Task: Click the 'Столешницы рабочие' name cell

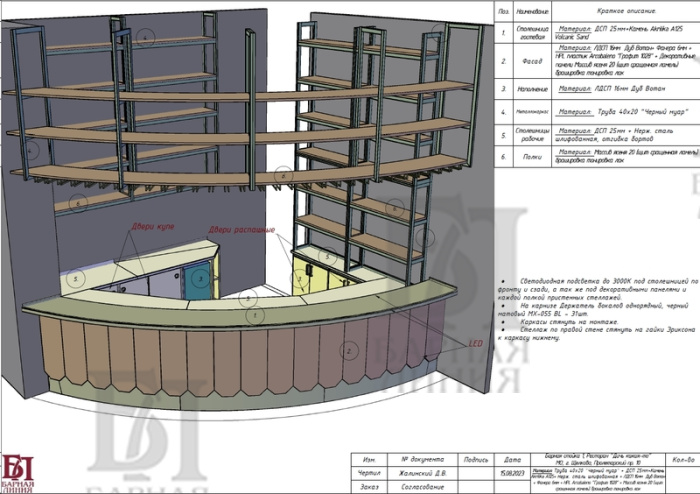Action: coord(532,135)
